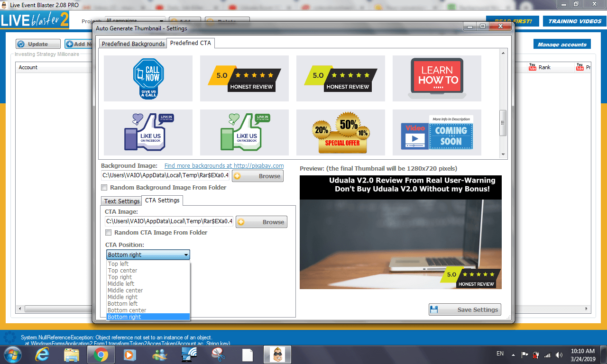Screen dimensions: 607x364
Task: Open the Windows Start menu
Action: (12, 355)
